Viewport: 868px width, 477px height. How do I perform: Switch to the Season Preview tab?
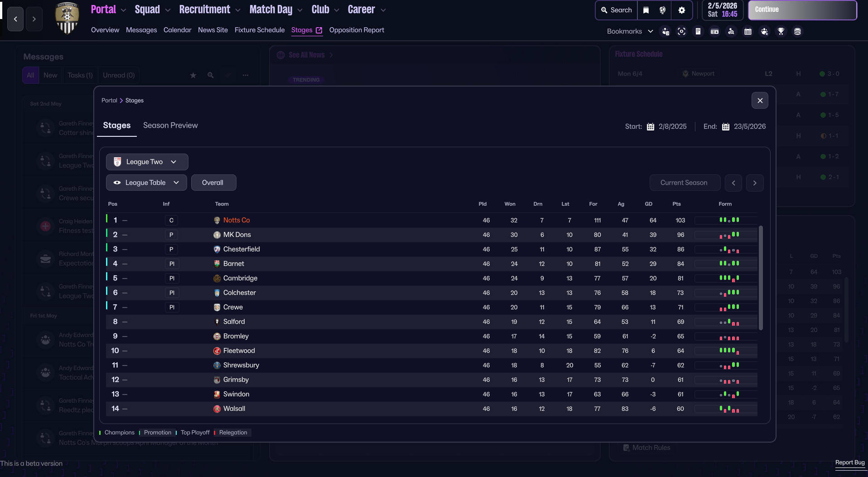click(x=170, y=125)
